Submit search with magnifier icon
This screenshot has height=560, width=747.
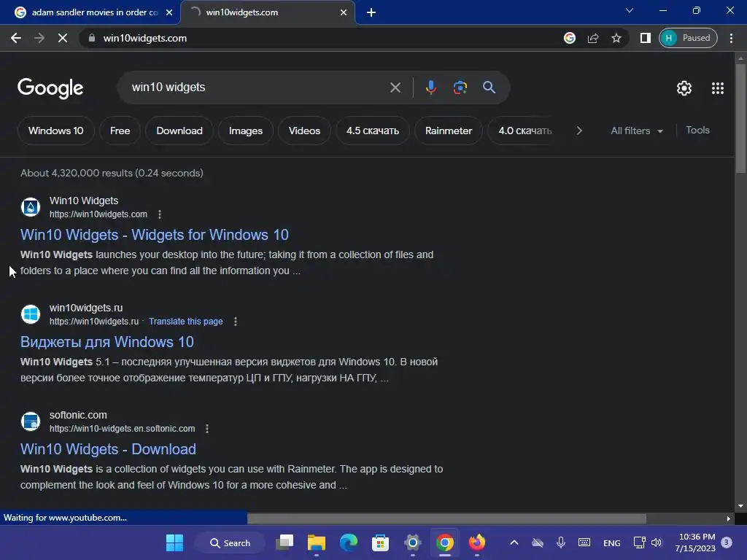coord(489,87)
